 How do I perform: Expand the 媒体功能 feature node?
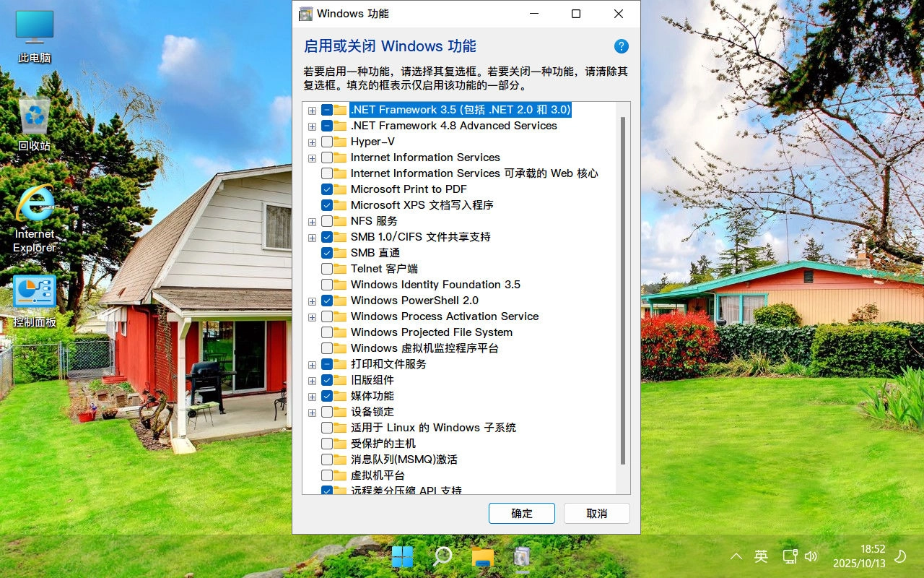pos(312,396)
